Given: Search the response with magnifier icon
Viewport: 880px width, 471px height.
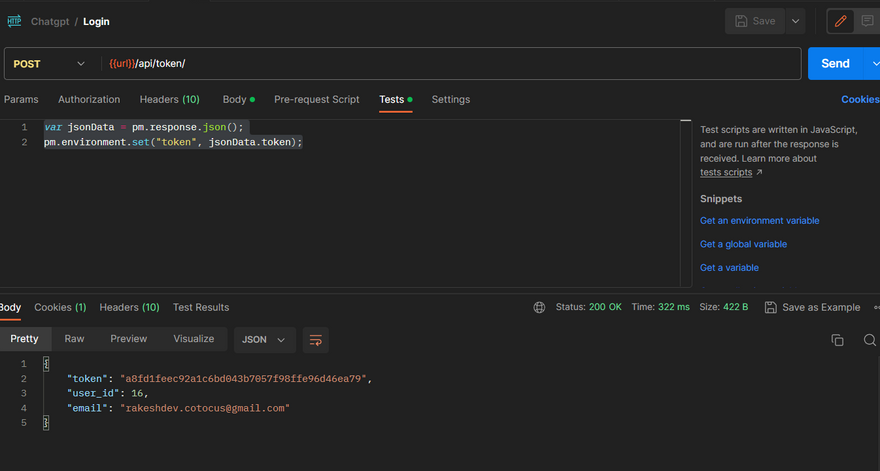Looking at the screenshot, I should [869, 340].
